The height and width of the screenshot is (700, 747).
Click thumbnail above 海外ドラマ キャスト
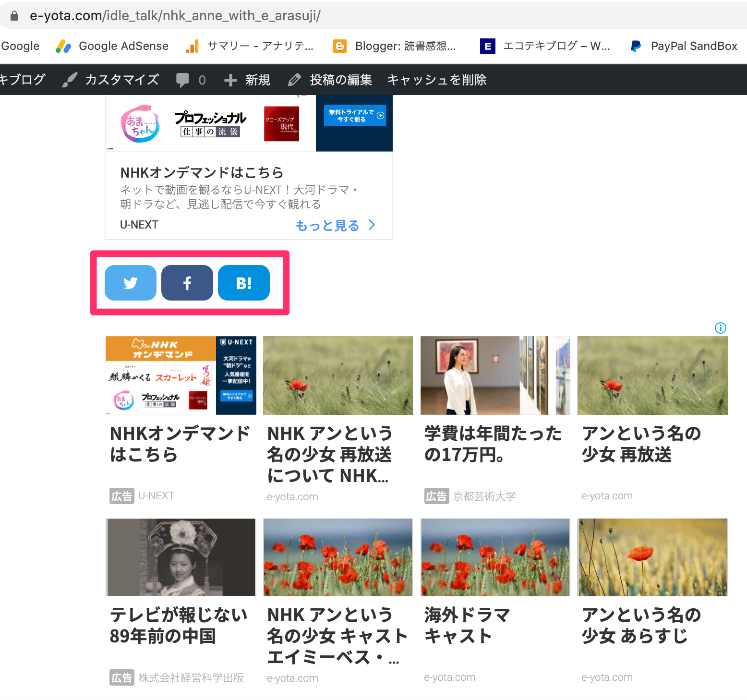click(495, 557)
